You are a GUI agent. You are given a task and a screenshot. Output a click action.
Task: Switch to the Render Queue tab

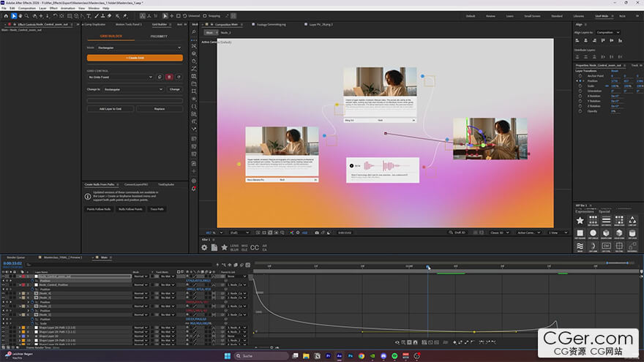(15, 257)
